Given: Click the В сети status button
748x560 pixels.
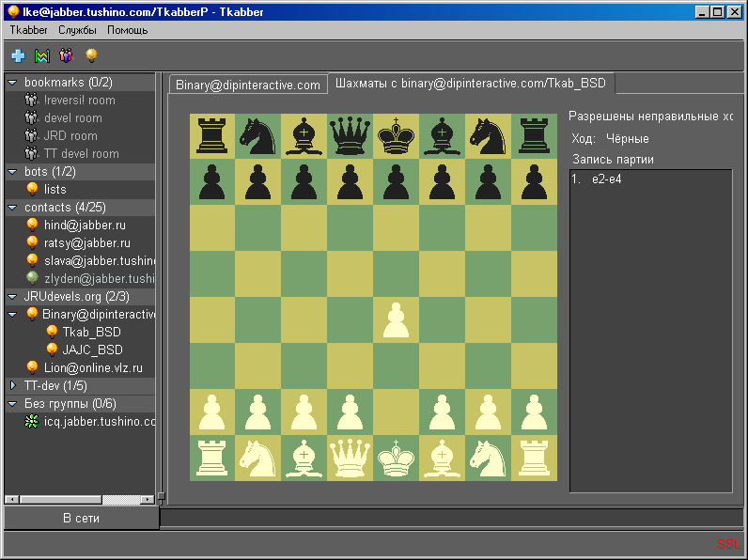Looking at the screenshot, I should coord(82,518).
